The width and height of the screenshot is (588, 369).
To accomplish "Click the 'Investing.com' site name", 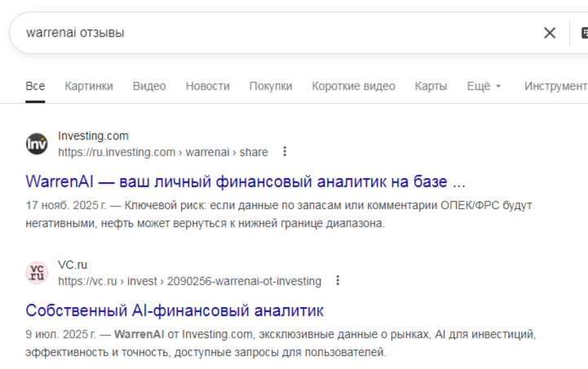I will click(93, 136).
